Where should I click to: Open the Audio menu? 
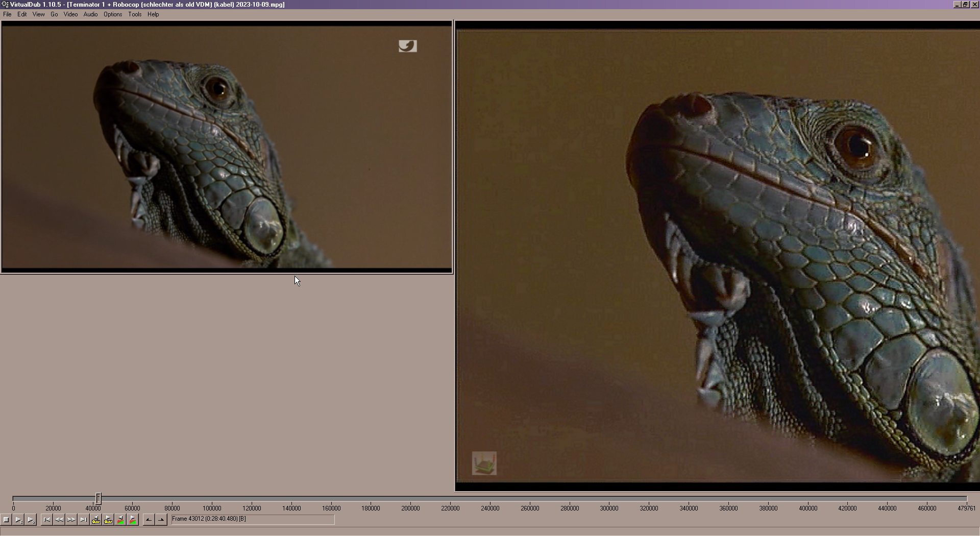coord(90,14)
